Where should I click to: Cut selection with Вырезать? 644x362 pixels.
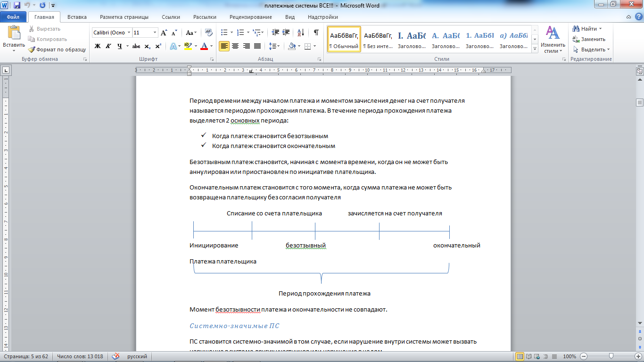44,29
